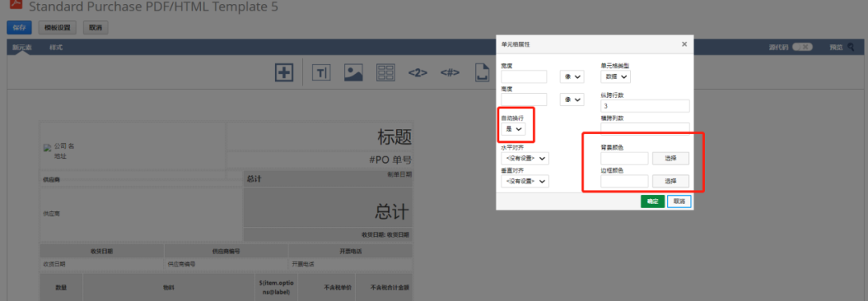Click the blue 保存 save button

[19, 27]
